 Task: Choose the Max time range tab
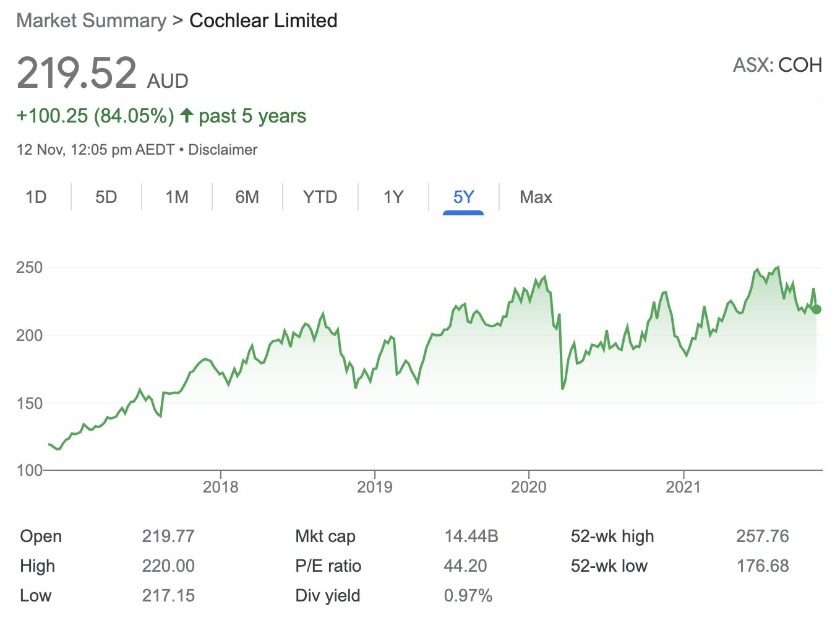tap(536, 197)
